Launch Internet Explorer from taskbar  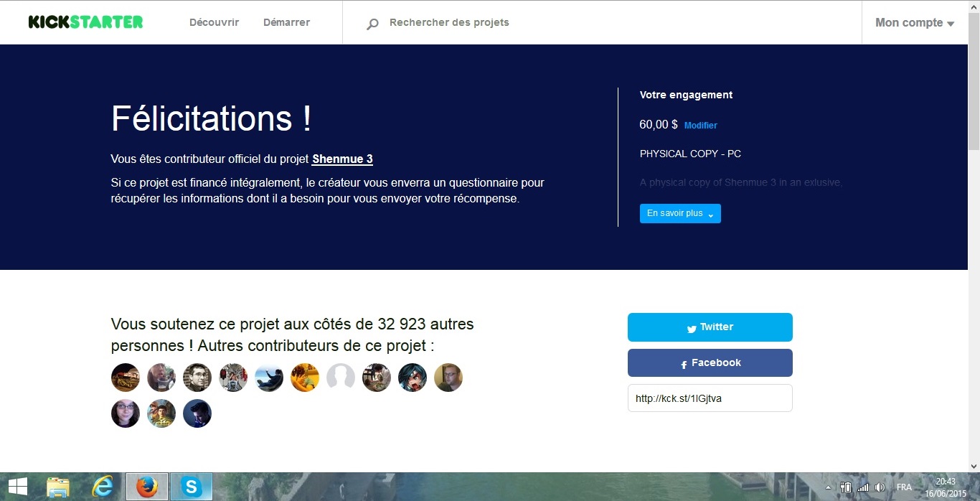click(103, 487)
